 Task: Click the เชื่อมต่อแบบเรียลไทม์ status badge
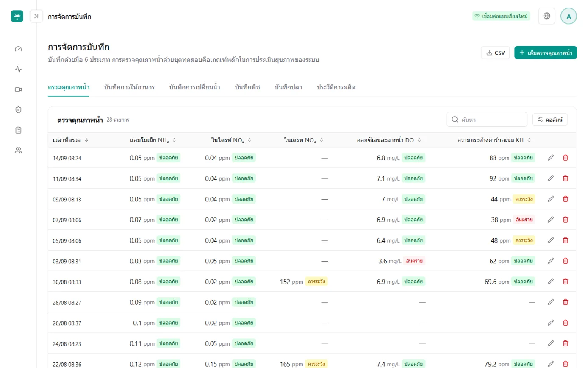coord(501,16)
